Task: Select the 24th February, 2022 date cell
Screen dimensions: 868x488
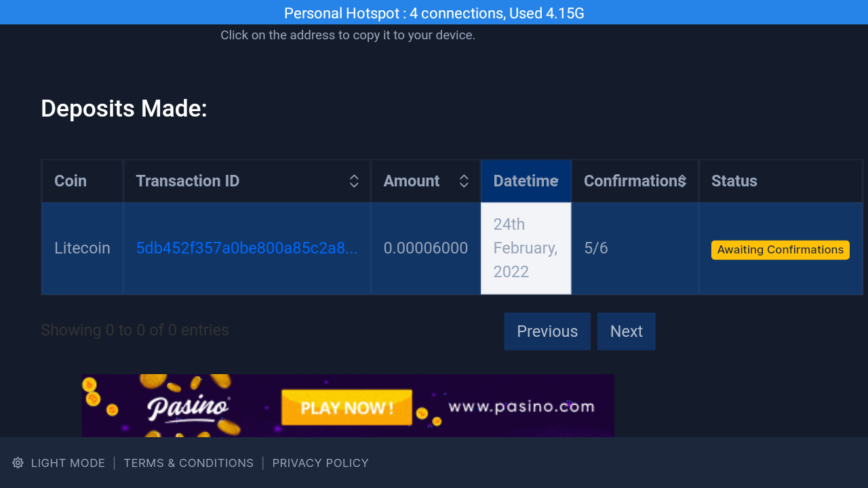Action: pos(526,248)
